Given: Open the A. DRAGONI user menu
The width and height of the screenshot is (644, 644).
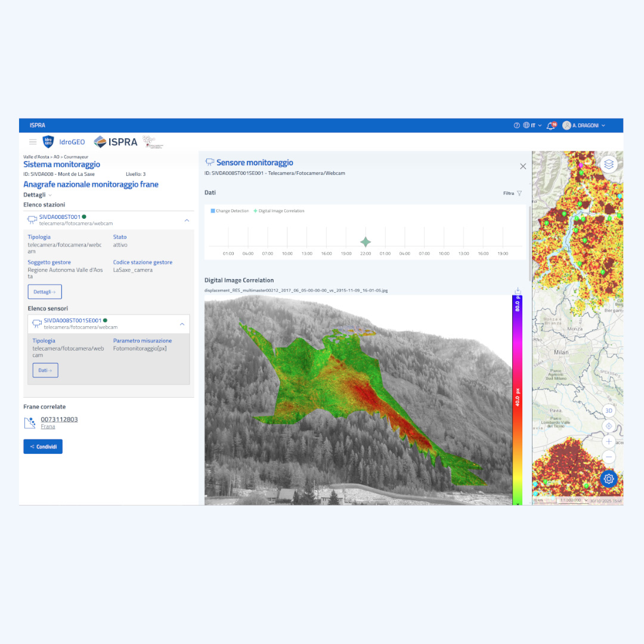Looking at the screenshot, I should click(585, 125).
